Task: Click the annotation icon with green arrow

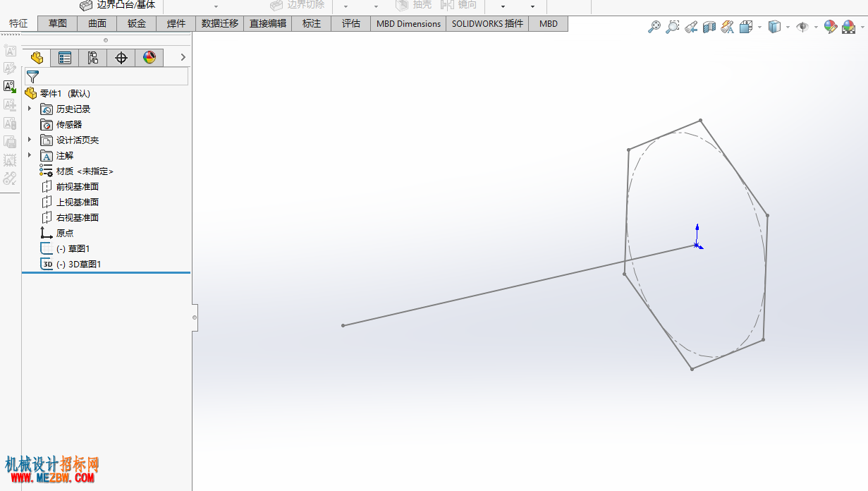Action: 10,87
